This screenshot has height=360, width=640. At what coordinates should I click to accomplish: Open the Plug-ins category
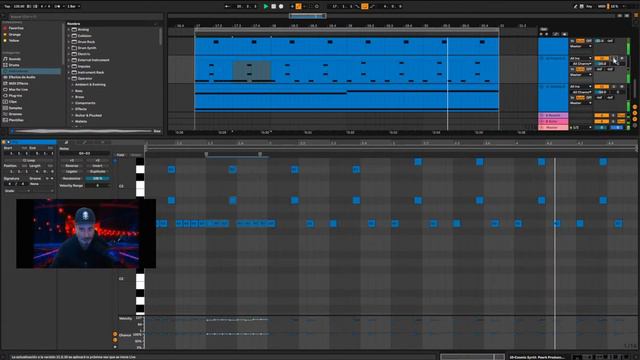pyautogui.click(x=16, y=96)
